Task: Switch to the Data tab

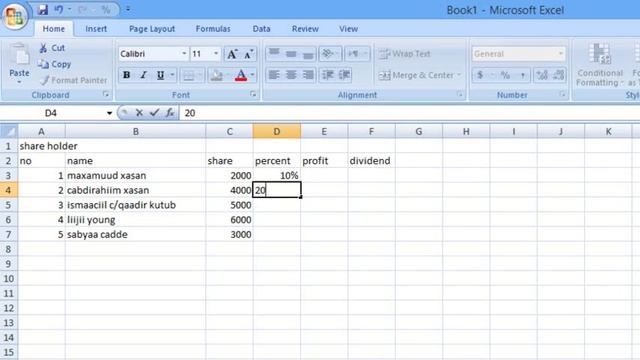Action: tap(262, 29)
